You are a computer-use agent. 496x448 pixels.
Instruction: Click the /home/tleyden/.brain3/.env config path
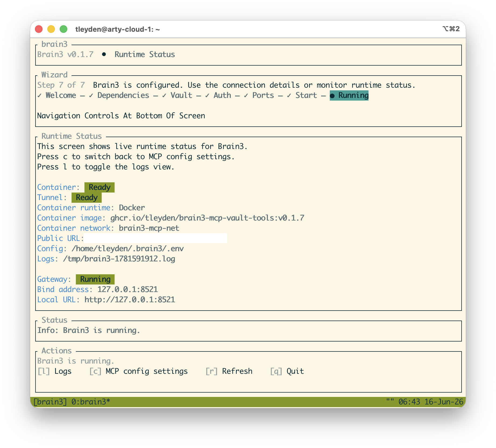pyautogui.click(x=128, y=248)
